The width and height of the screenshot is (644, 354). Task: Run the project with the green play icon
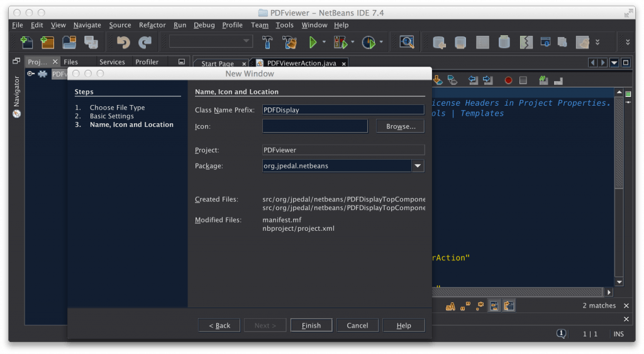click(x=313, y=42)
